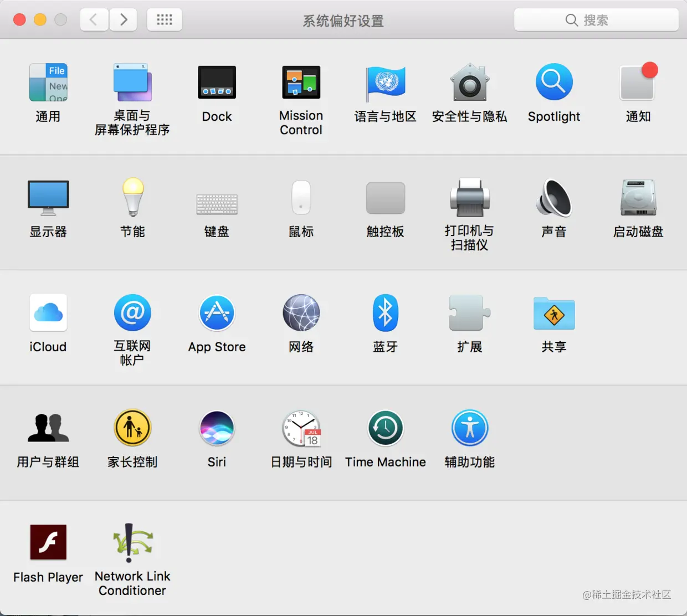The height and width of the screenshot is (616, 687).
Task: Open 打印机与扫描仪 preferences
Action: pyautogui.click(x=470, y=198)
